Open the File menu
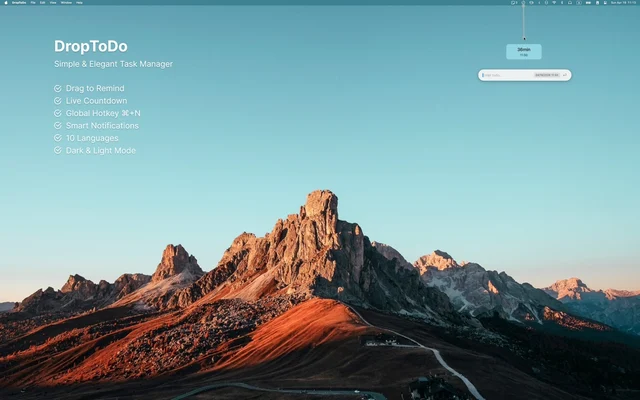The image size is (640, 400). (33, 2)
